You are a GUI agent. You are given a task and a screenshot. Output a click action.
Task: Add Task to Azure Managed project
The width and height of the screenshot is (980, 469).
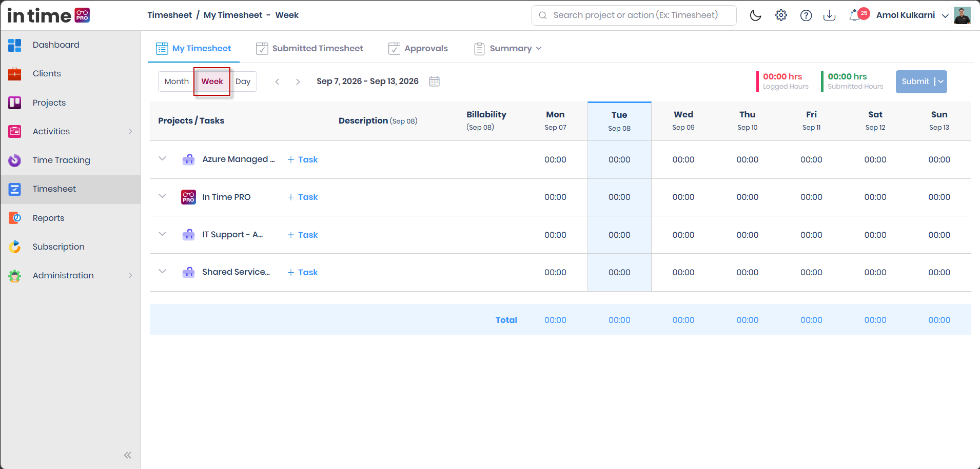point(303,159)
